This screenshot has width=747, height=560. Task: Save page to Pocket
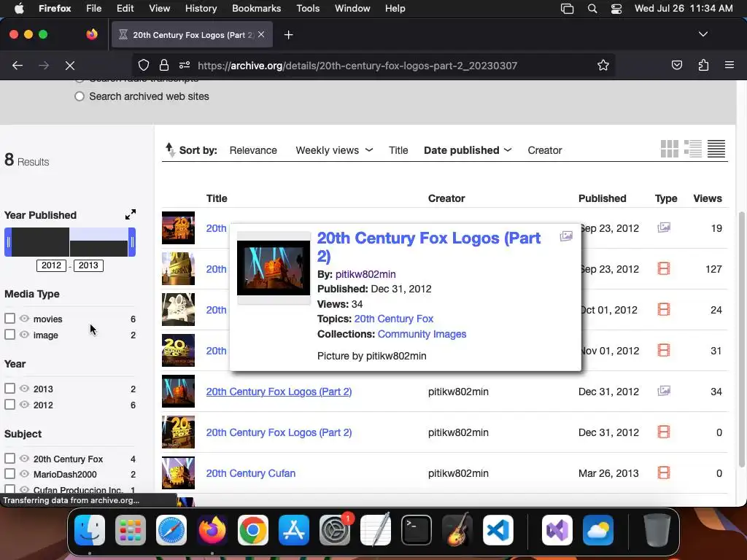pos(676,65)
